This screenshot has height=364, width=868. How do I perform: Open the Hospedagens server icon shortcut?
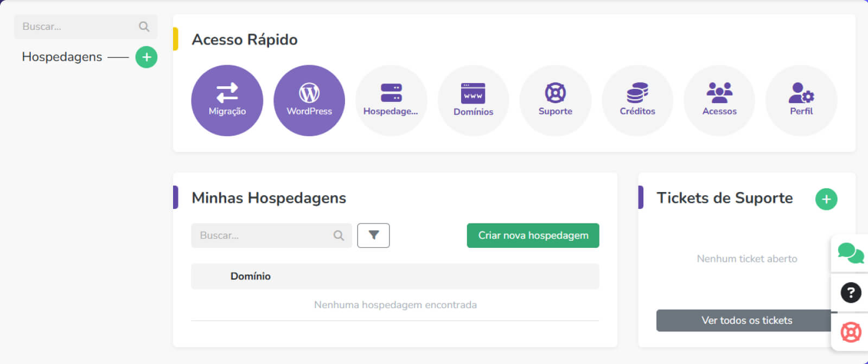click(x=391, y=100)
